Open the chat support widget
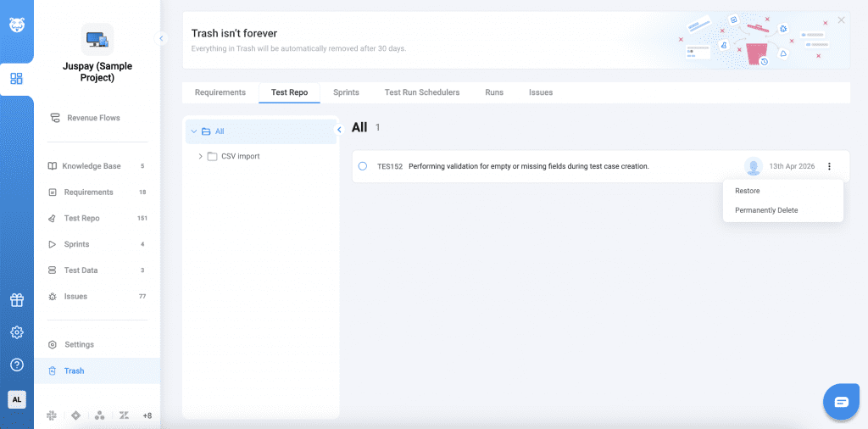868x429 pixels. (841, 402)
